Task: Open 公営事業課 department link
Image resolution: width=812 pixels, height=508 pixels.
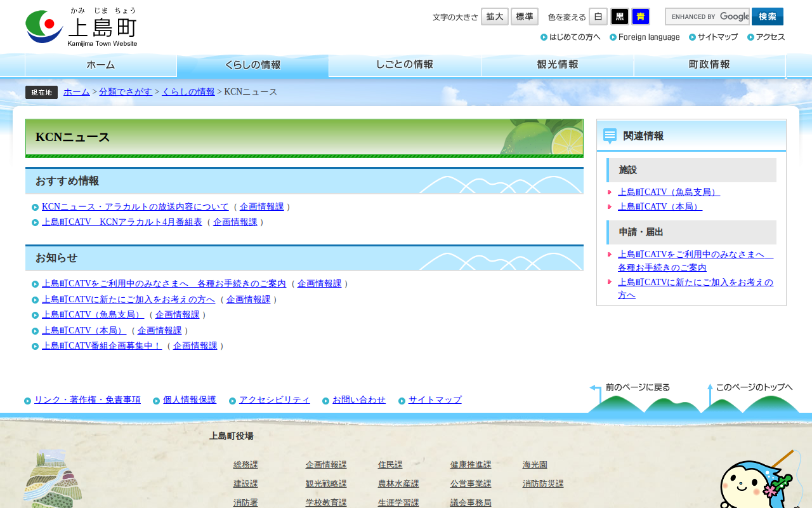Action: [471, 484]
